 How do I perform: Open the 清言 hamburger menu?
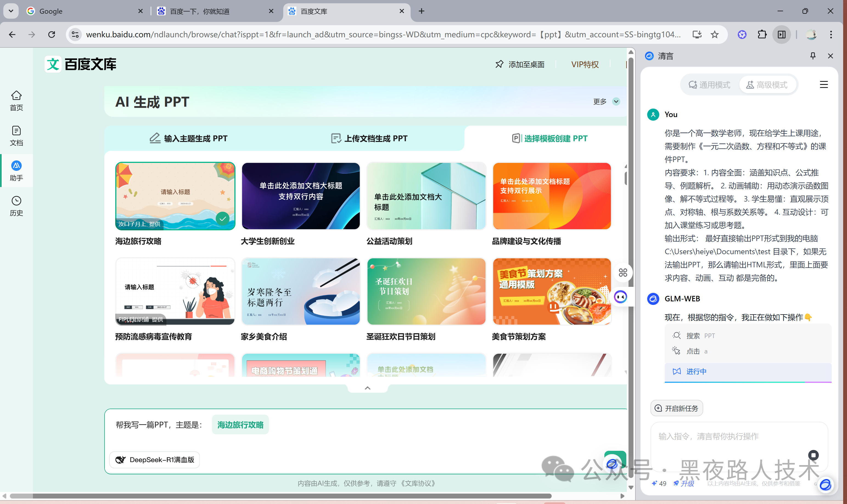tap(824, 84)
